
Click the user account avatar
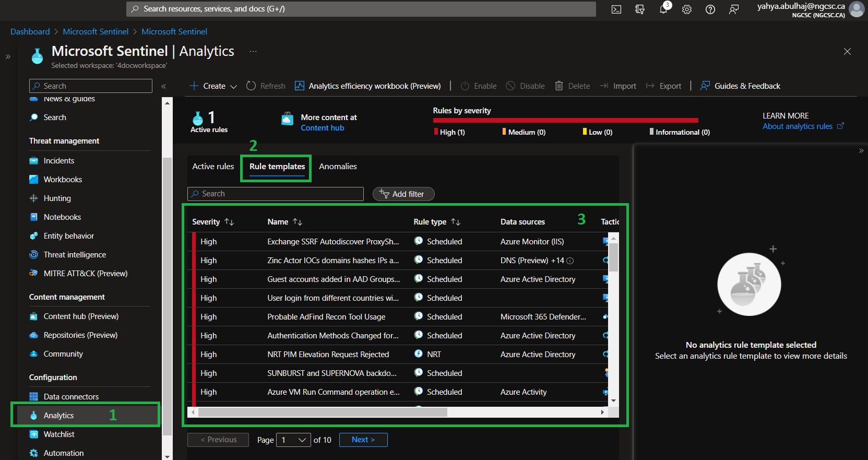coord(857,9)
